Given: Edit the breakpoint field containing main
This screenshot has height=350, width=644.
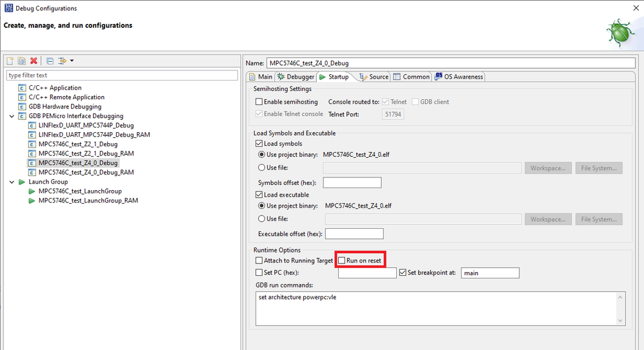Looking at the screenshot, I should [490, 273].
